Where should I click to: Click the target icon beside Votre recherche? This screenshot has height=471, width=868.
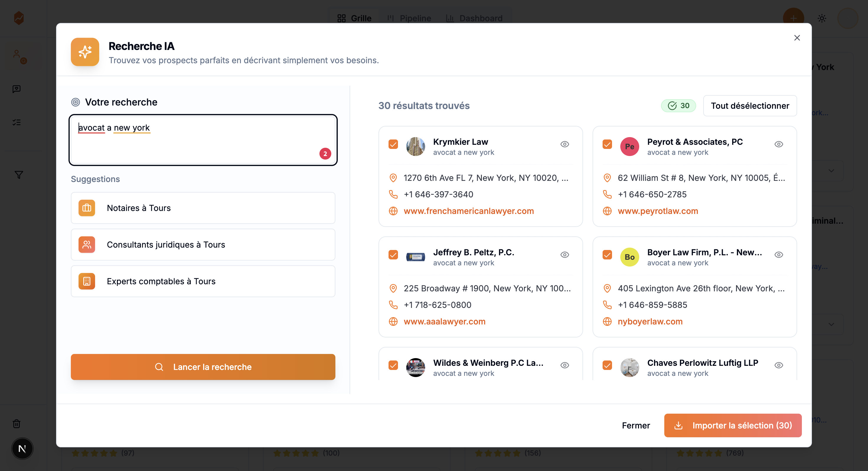(x=76, y=102)
